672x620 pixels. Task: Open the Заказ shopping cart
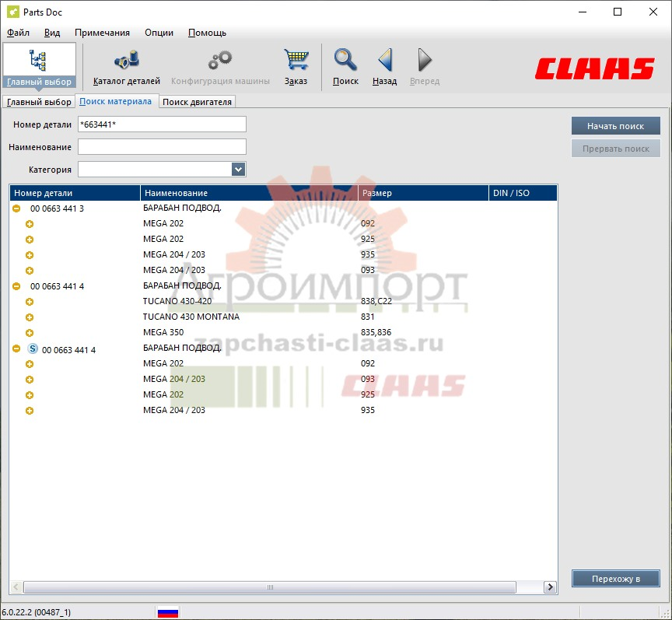click(x=296, y=68)
